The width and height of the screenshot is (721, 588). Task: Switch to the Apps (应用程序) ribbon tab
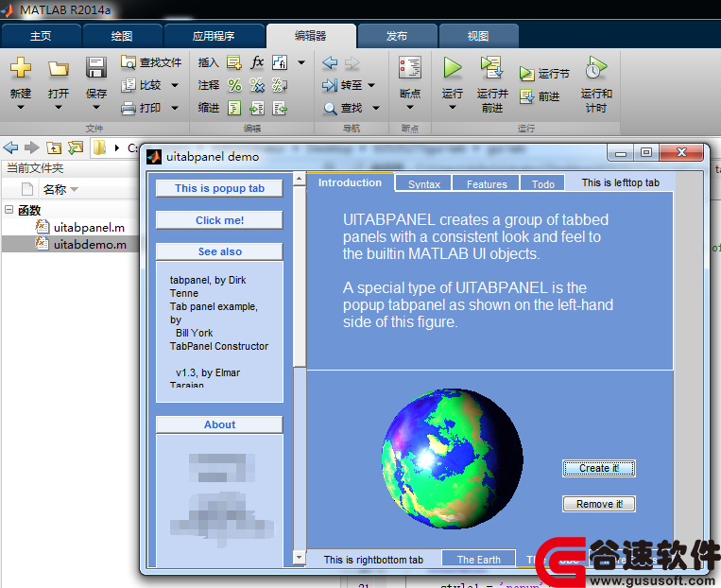tap(214, 36)
